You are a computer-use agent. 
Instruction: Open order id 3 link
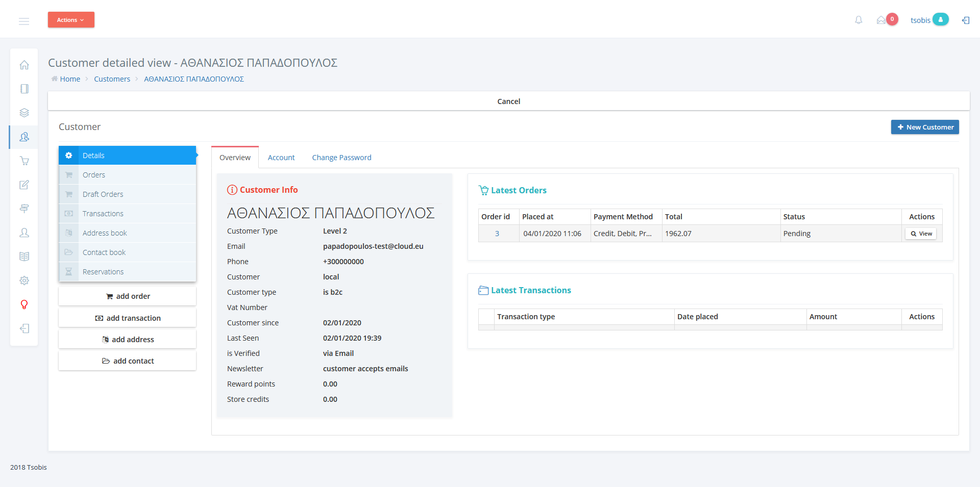(x=497, y=234)
